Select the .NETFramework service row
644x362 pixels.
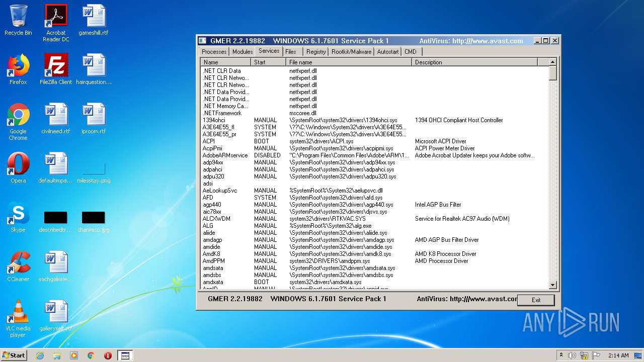(374, 113)
